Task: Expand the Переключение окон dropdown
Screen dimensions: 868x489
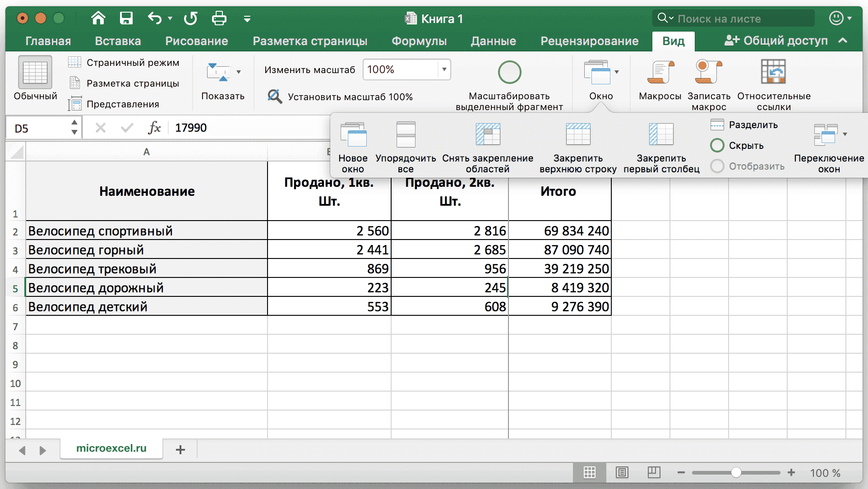Action: coord(845,134)
